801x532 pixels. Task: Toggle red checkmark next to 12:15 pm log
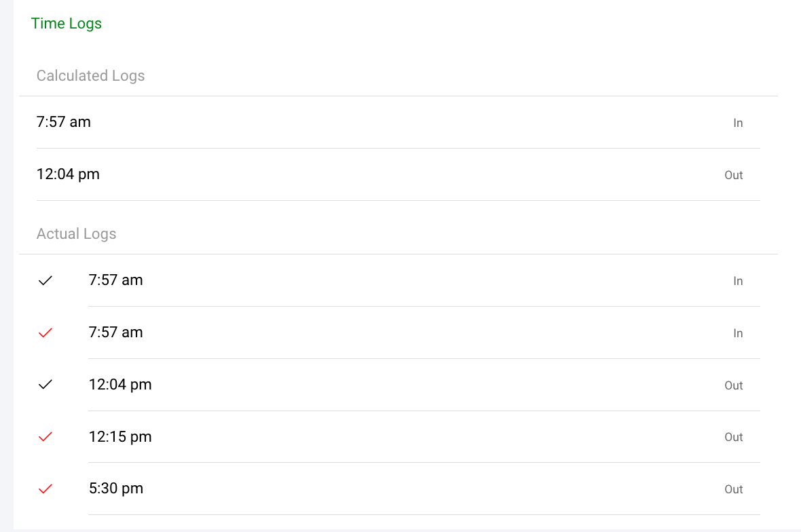[45, 437]
